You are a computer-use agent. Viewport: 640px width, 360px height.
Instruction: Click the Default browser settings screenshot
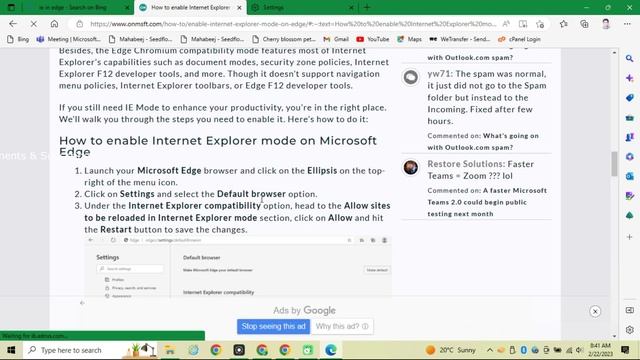point(238,267)
